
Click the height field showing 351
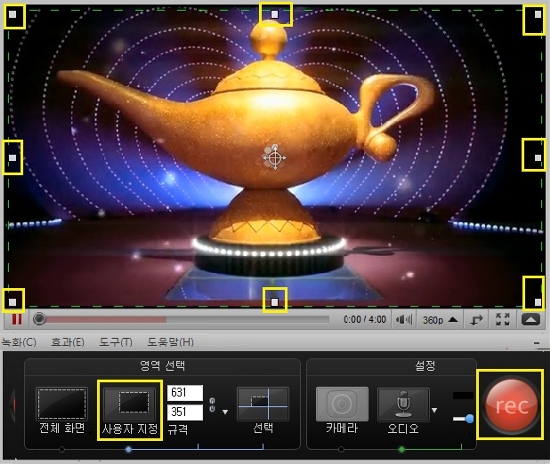pyautogui.click(x=185, y=412)
